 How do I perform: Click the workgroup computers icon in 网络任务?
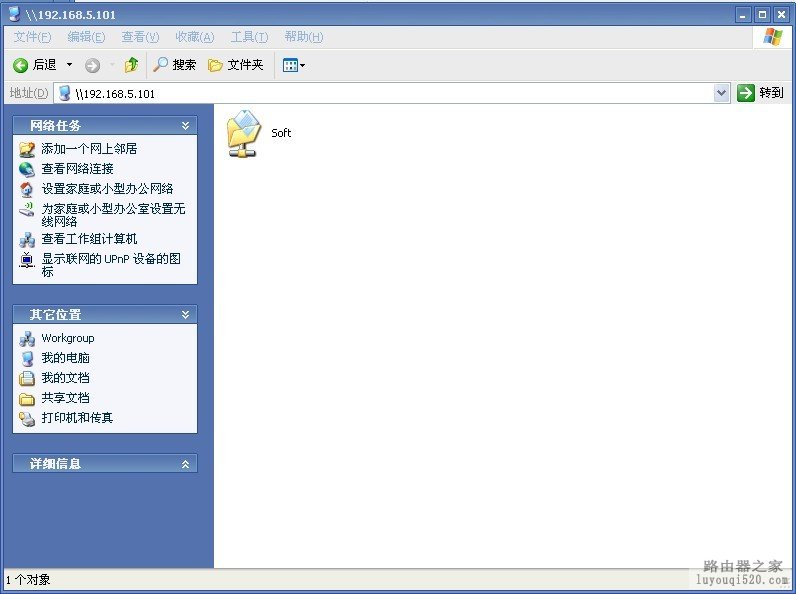(x=26, y=239)
